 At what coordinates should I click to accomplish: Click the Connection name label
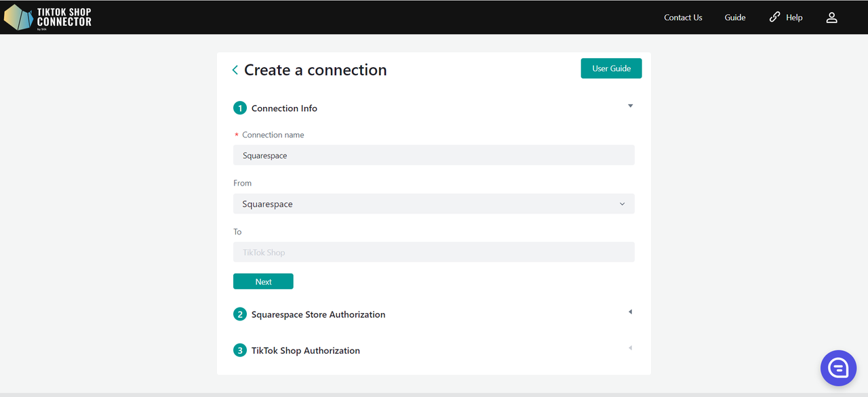click(x=273, y=135)
